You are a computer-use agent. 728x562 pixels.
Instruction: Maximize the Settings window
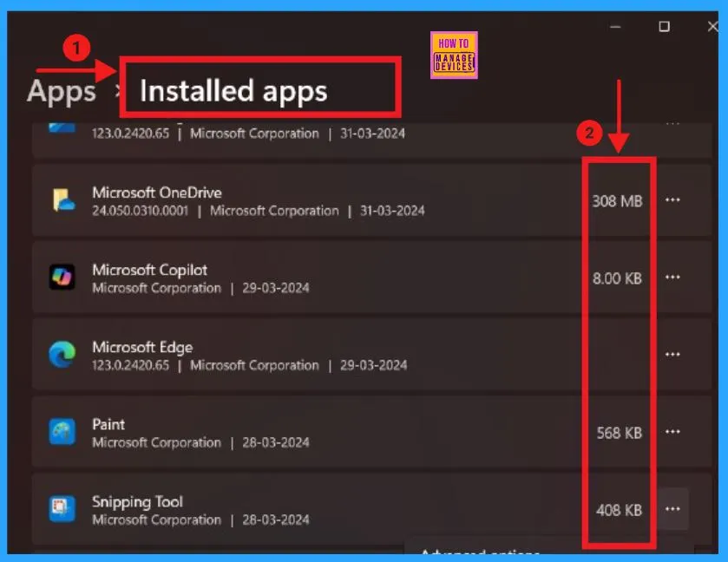(665, 27)
